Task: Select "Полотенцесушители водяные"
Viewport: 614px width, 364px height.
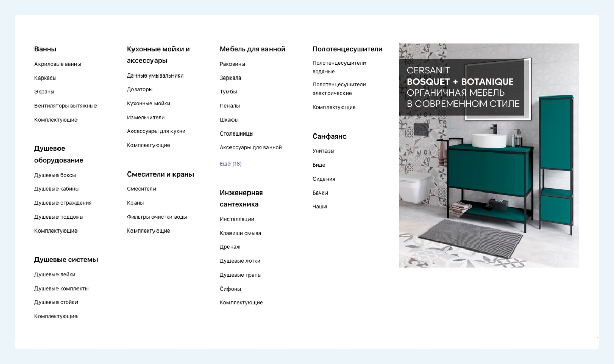Action: pyautogui.click(x=339, y=67)
